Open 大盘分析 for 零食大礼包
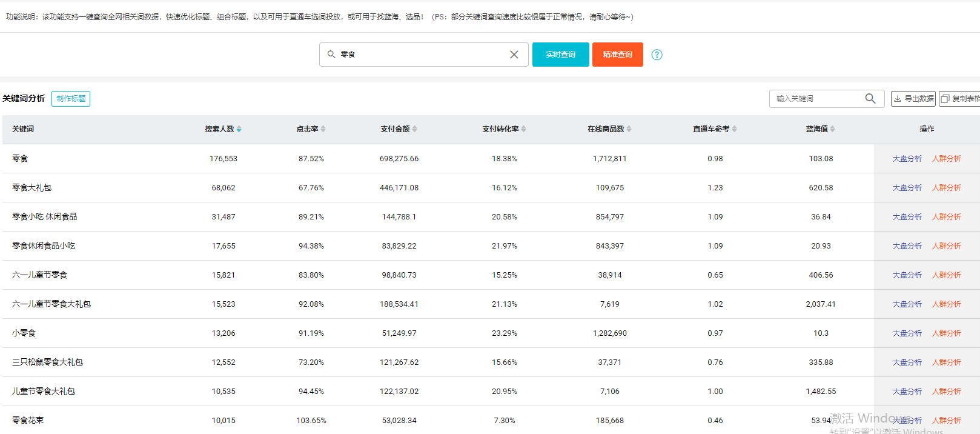This screenshot has height=434, width=980. (x=907, y=188)
